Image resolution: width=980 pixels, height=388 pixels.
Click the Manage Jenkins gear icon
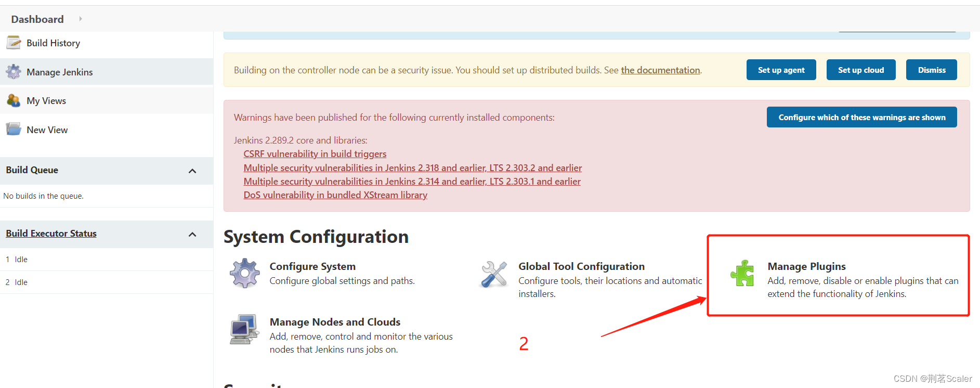coord(14,72)
